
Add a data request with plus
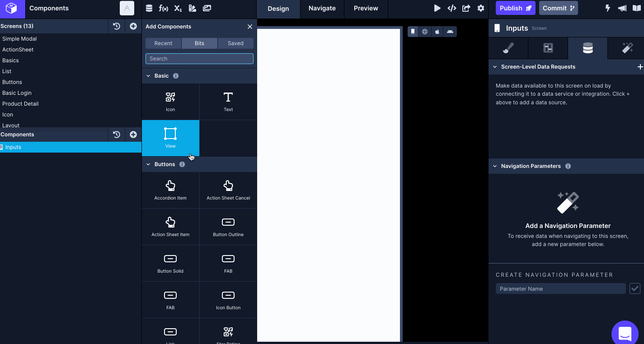pyautogui.click(x=640, y=67)
